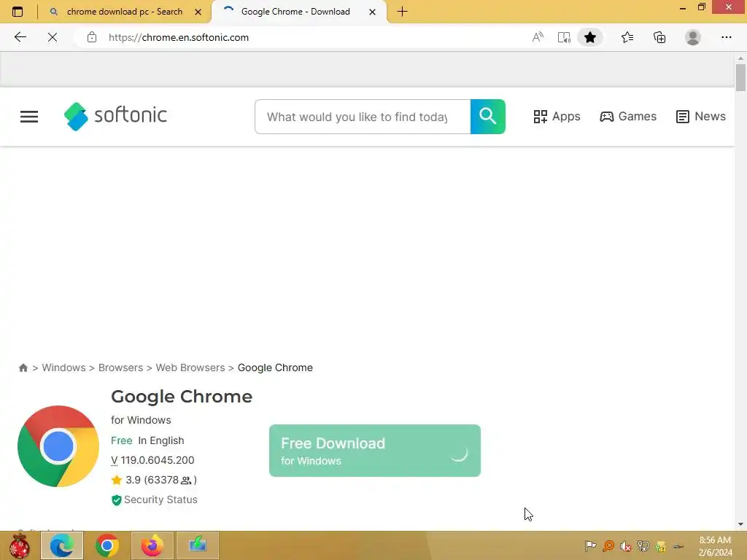Click the 'Google Chrome' page heading
The height and width of the screenshot is (560, 747).
(x=182, y=397)
